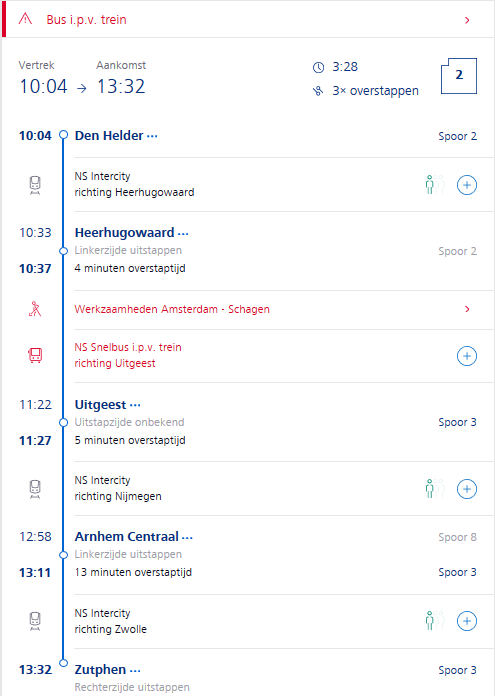Click the red bus icon for NS Snelbus
The height and width of the screenshot is (696, 495).
coord(35,356)
